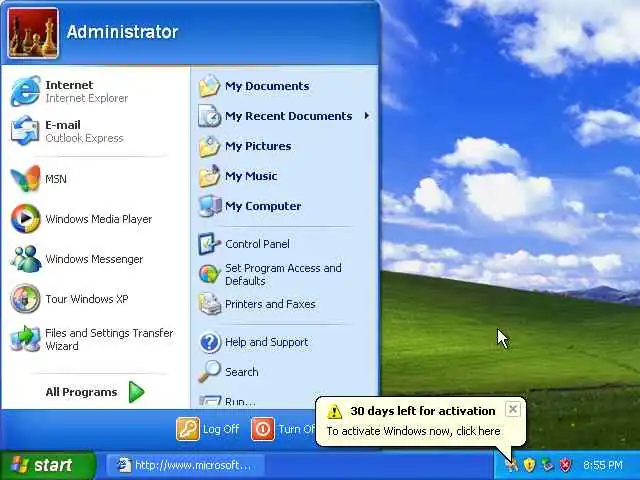Open My Pictures folder icon
The height and width of the screenshot is (480, 640).
click(209, 146)
